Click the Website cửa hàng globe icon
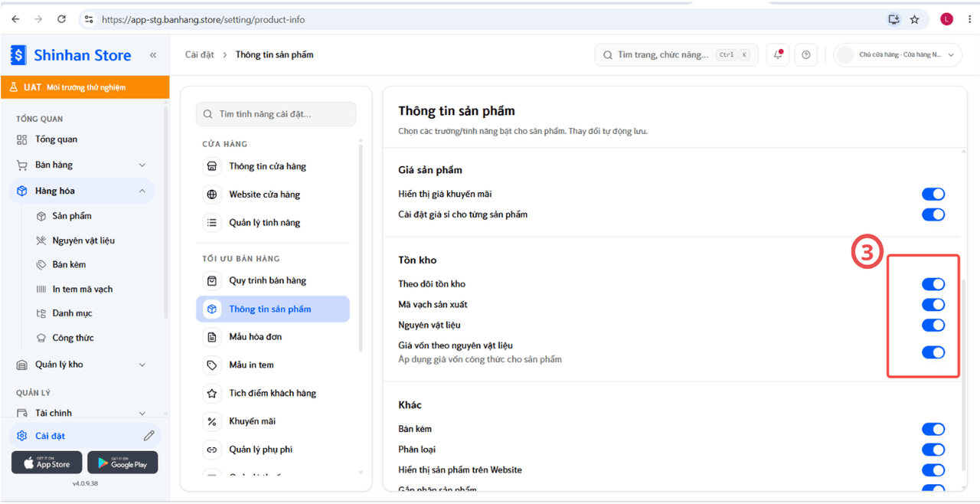 [212, 195]
